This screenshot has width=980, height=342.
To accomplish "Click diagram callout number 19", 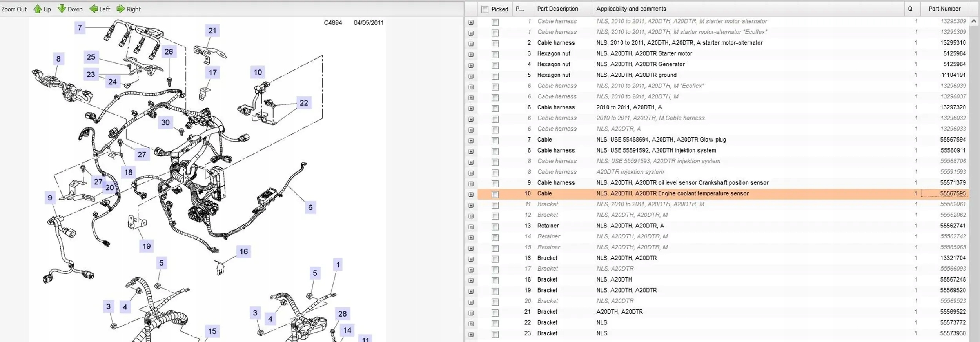I will point(147,246).
